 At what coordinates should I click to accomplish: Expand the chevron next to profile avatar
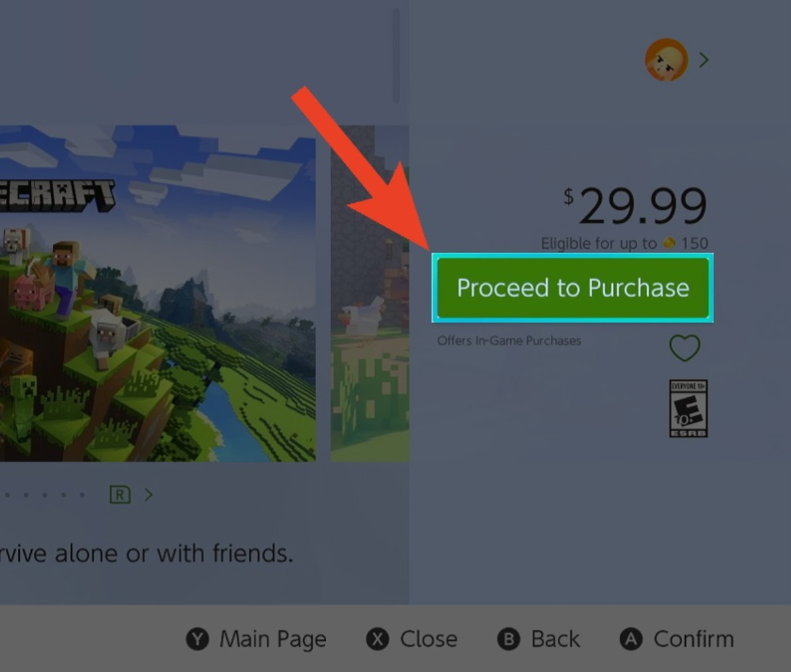point(704,60)
